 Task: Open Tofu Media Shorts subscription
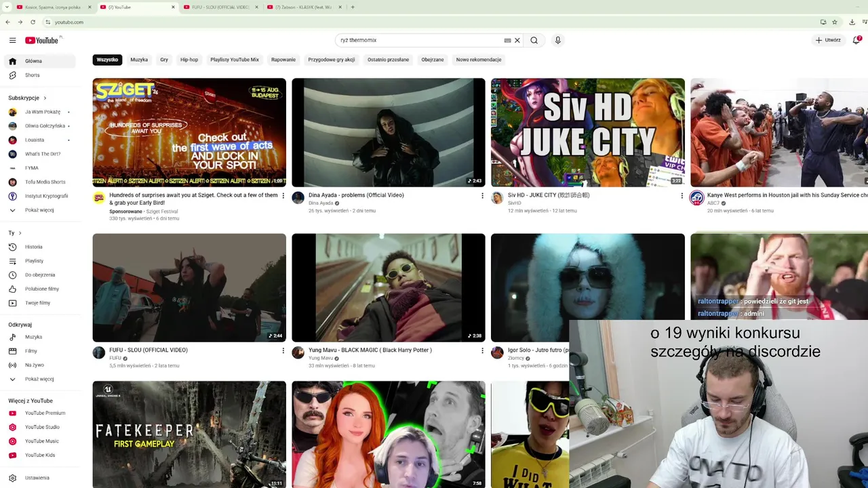(41, 182)
